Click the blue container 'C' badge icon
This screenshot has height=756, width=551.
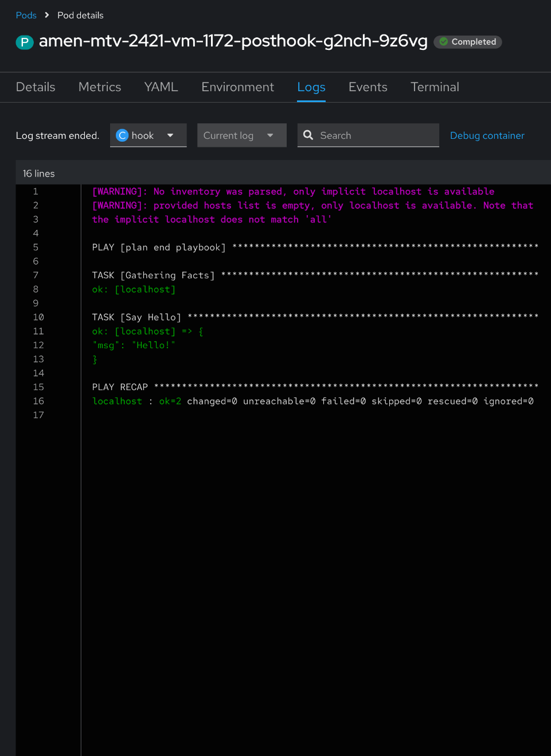[122, 135]
